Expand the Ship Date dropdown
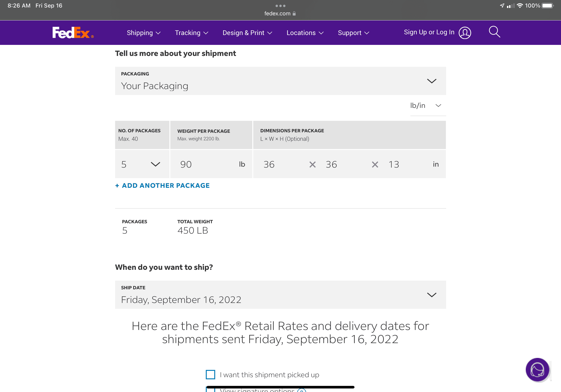This screenshot has height=392, width=561. [x=280, y=294]
